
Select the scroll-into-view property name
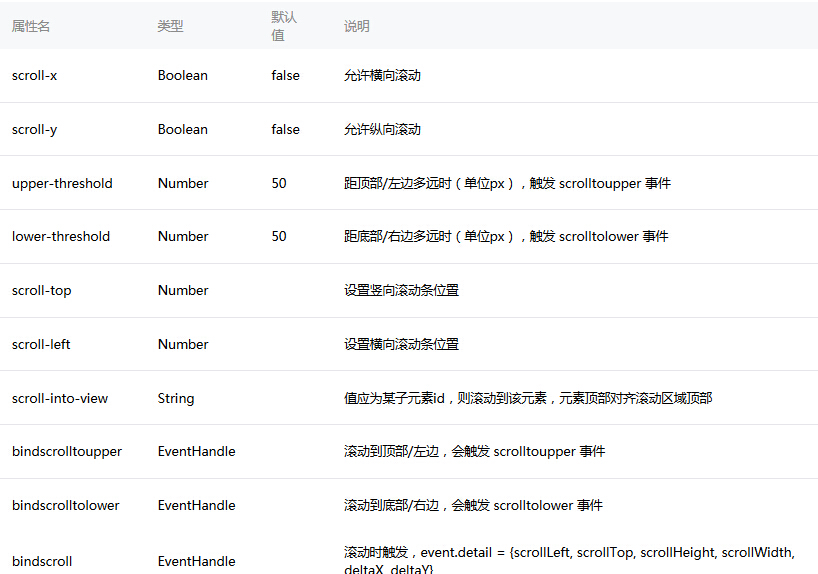click(60, 398)
